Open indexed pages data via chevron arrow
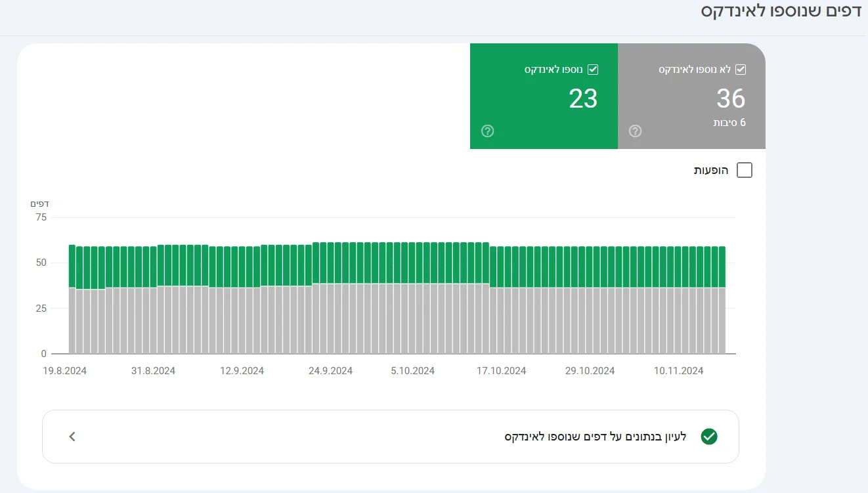 pyautogui.click(x=72, y=437)
